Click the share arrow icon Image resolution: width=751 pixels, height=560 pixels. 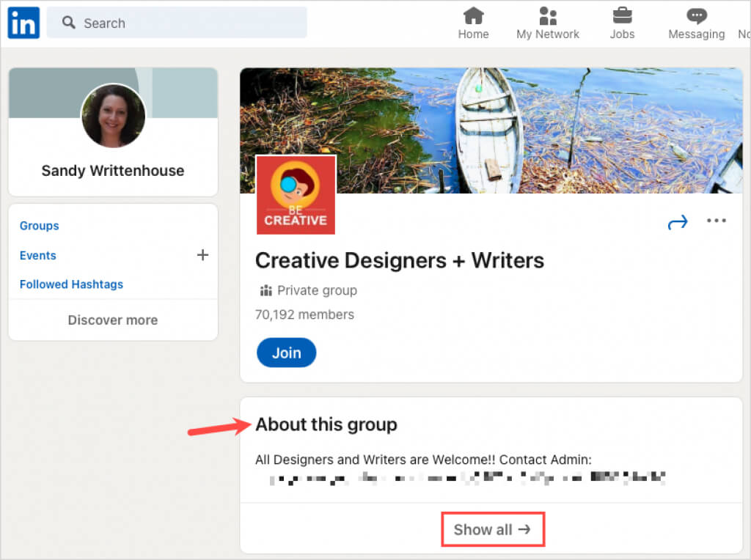tap(678, 222)
